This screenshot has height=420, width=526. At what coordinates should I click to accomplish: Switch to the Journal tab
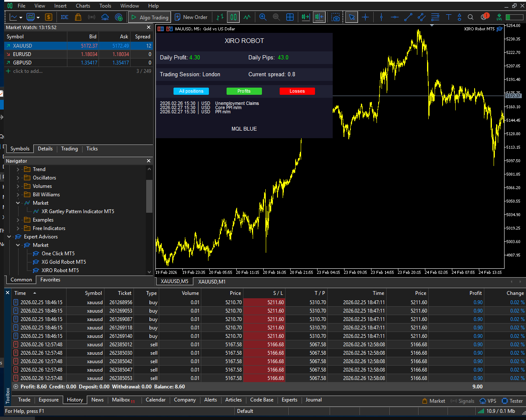[x=313, y=400]
